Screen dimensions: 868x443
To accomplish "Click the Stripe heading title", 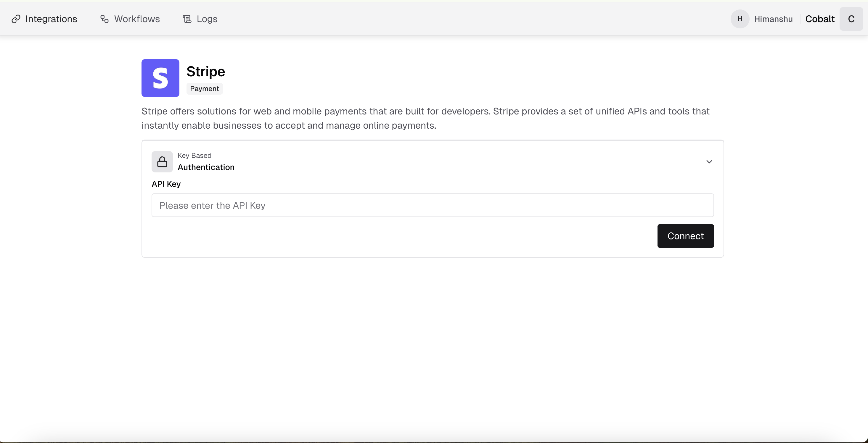I will point(205,72).
